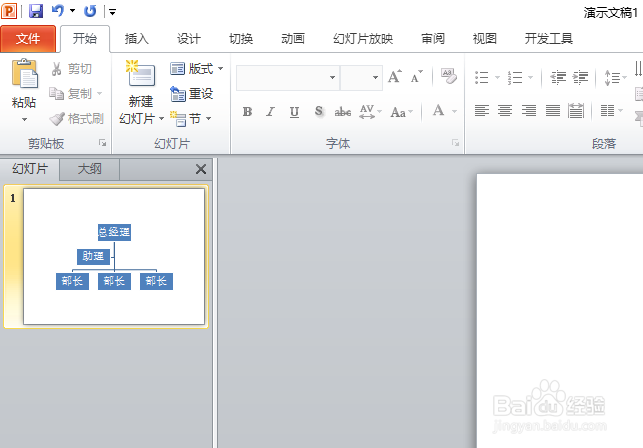The image size is (643, 448).
Task: Click the 粘贴 paste clipboard icon
Action: tap(24, 74)
